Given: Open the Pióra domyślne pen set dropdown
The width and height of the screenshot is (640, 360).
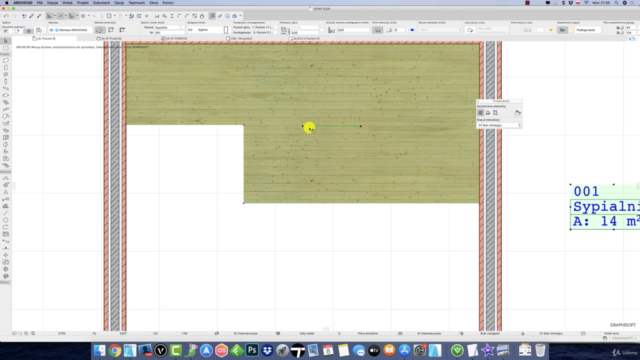Looking at the screenshot, I should [368, 333].
